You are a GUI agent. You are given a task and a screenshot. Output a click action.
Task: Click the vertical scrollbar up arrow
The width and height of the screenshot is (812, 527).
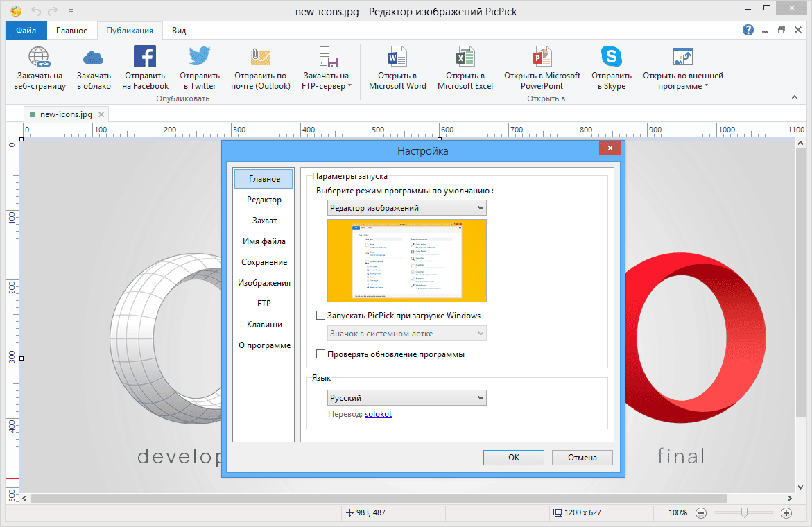click(x=801, y=143)
